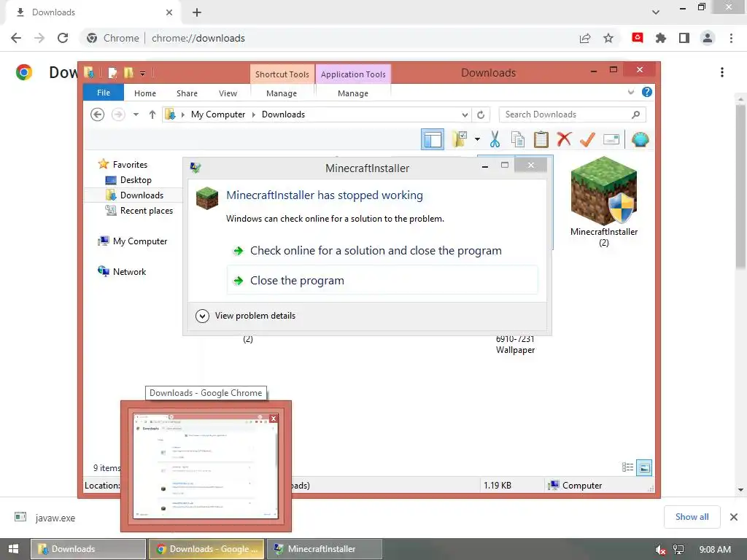747x560 pixels.
Task: Open Customize Quick Access Toolbar dropdown
Action: coord(142,74)
